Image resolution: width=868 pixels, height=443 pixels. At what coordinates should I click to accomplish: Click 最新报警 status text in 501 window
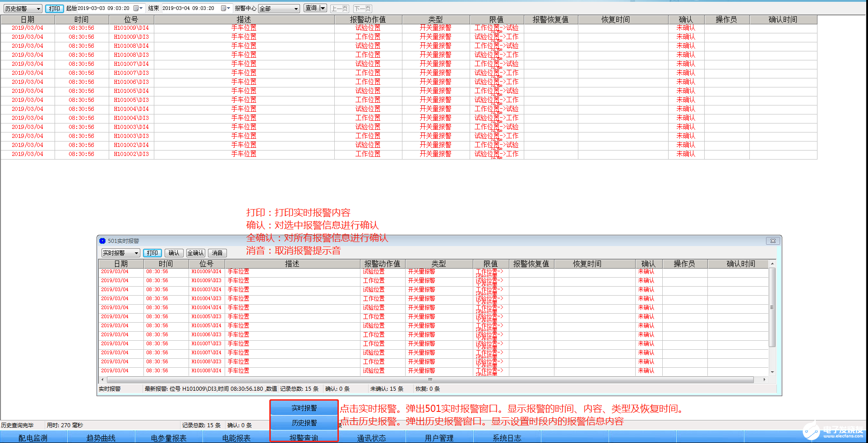click(x=211, y=388)
